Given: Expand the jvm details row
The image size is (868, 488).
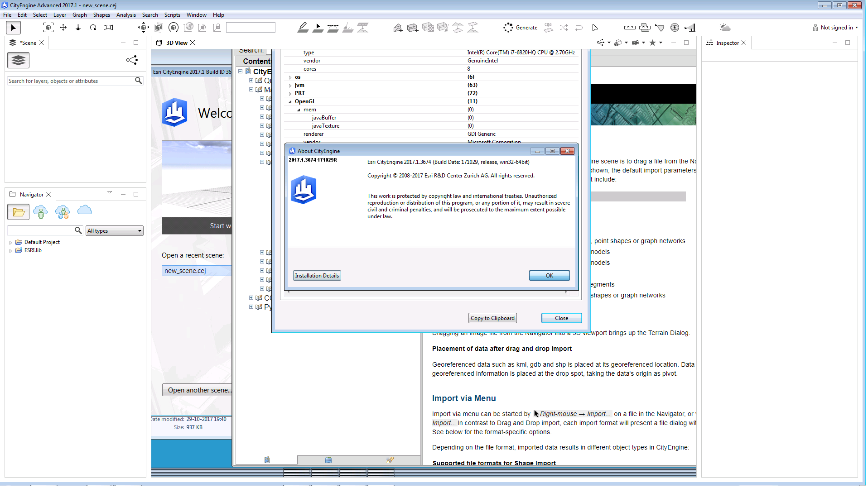Looking at the screenshot, I should (x=290, y=86).
